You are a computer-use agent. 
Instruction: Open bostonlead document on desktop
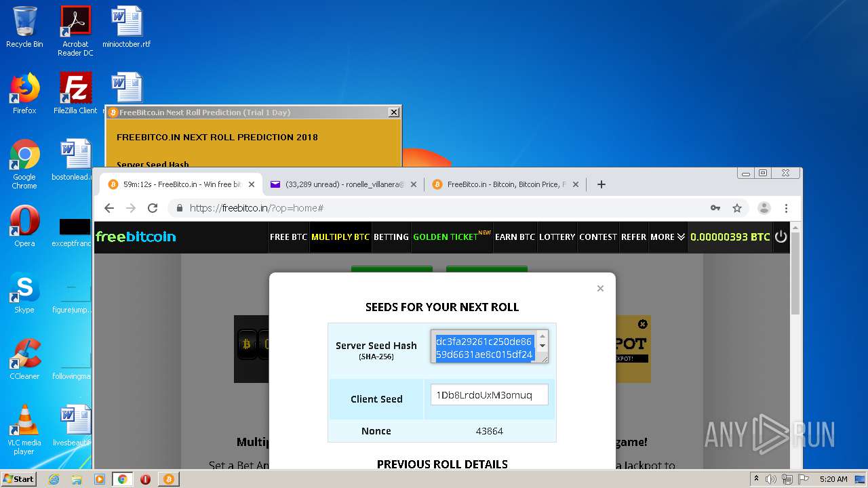pos(72,160)
